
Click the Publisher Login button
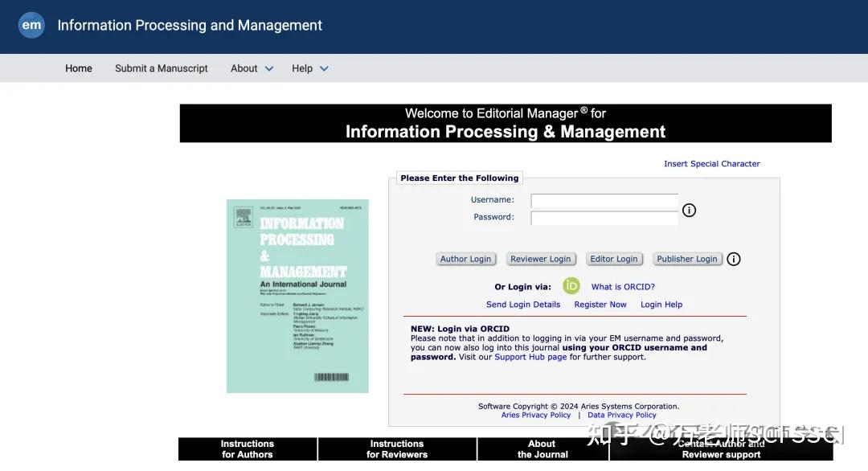click(687, 259)
